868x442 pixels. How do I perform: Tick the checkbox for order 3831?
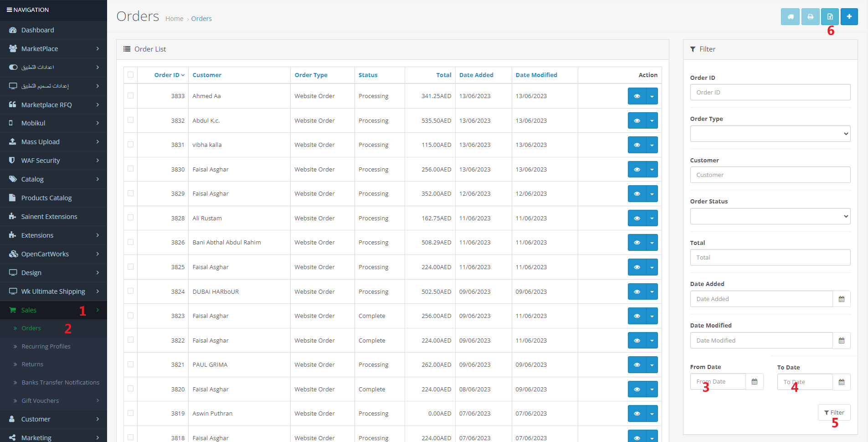(131, 145)
